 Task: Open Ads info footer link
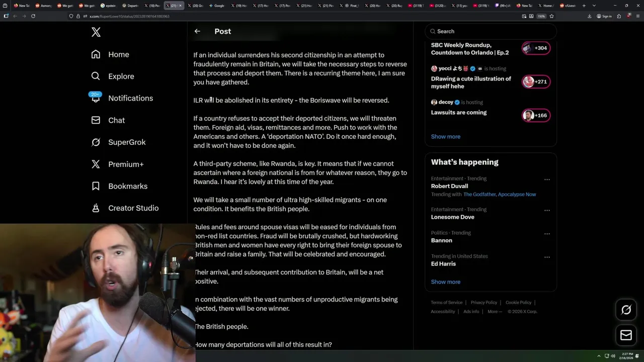tap(471, 311)
